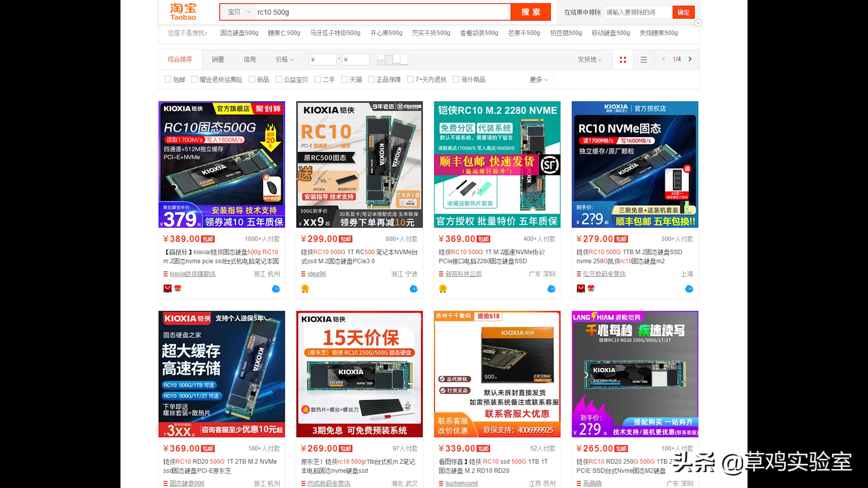Viewport: 868px width, 488px height.
Task: Click shop icon beside idea96
Action: (303, 274)
